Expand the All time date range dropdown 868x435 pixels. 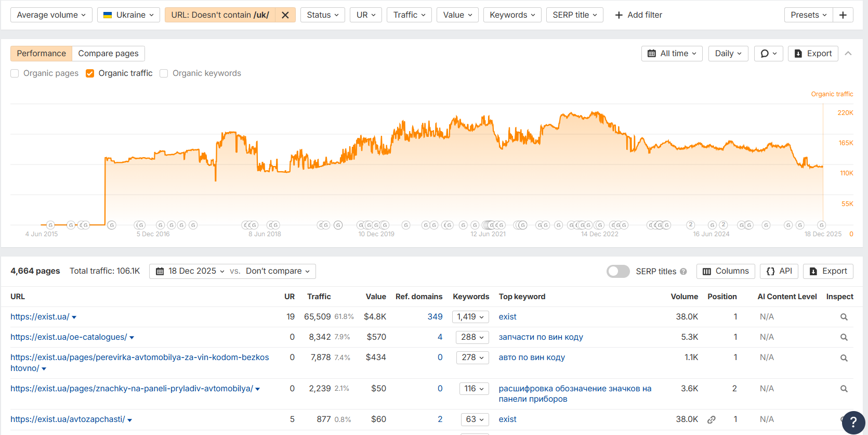click(x=672, y=54)
